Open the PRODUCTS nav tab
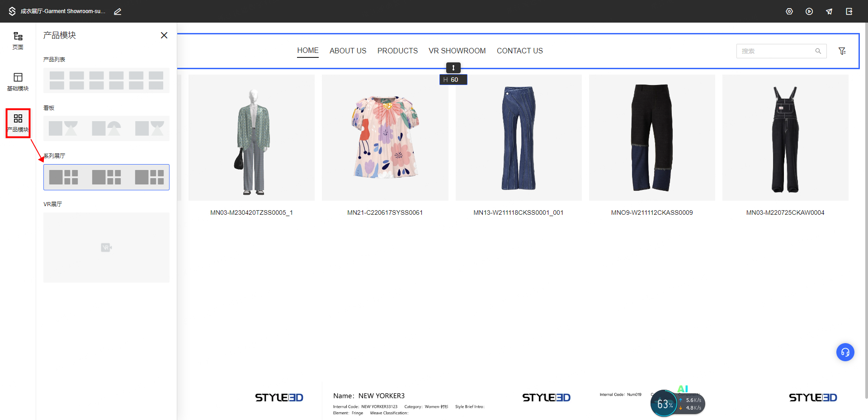 tap(398, 51)
